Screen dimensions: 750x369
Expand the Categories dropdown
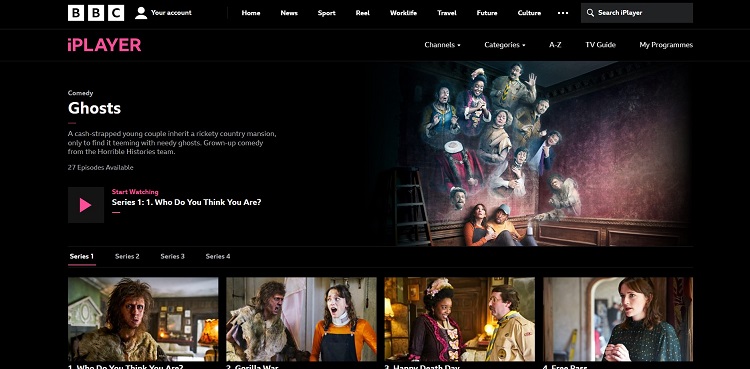pyautogui.click(x=505, y=45)
